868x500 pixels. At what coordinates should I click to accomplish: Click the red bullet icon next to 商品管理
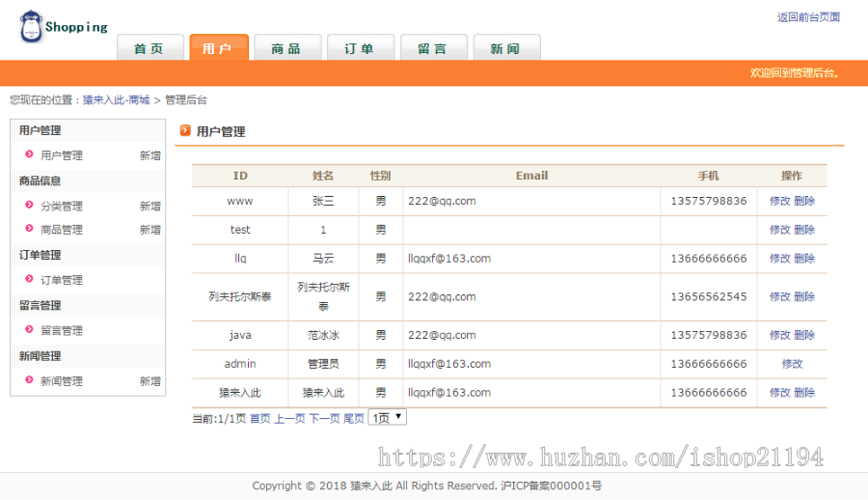tap(29, 229)
